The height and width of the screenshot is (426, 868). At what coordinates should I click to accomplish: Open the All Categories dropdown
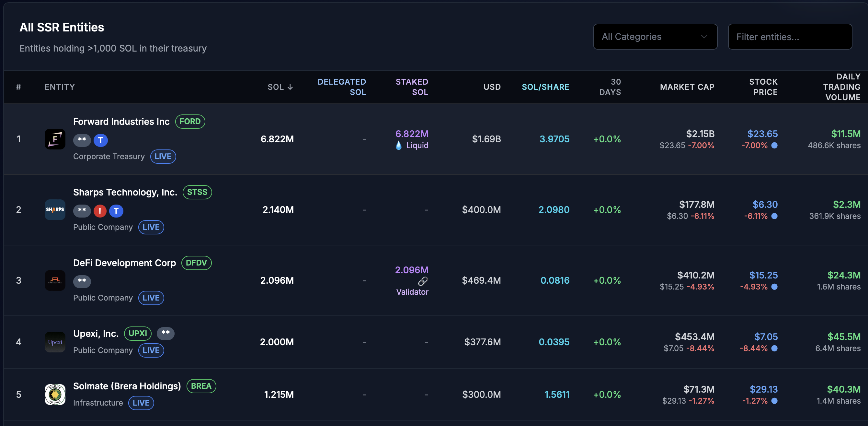(655, 37)
